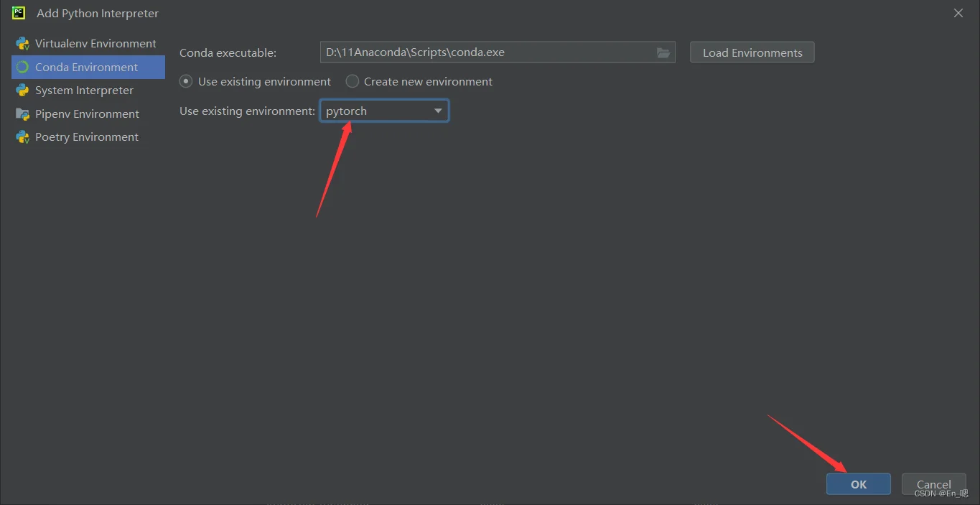Image resolution: width=980 pixels, height=505 pixels.
Task: Select Use existing environment option
Action: tap(185, 81)
